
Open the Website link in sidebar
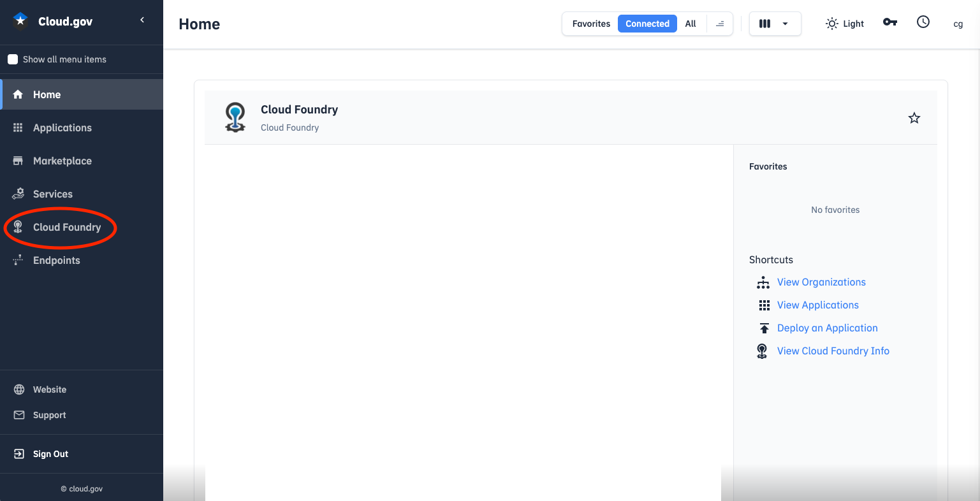coord(50,389)
